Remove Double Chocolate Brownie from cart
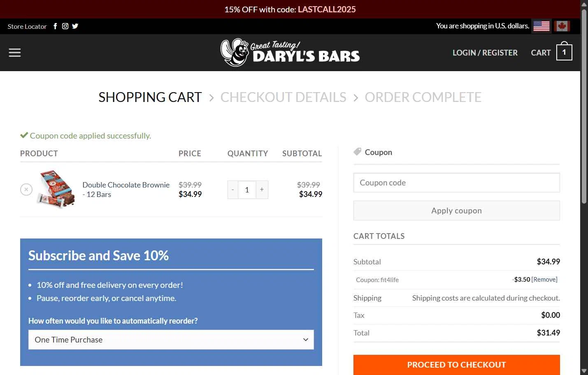The height and width of the screenshot is (375, 588). pyautogui.click(x=26, y=190)
